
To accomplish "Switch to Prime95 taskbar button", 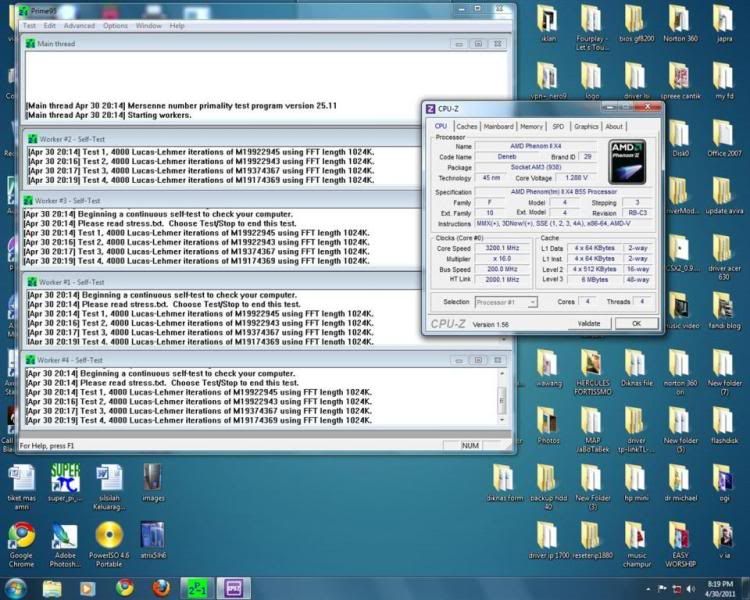I will tap(197, 589).
